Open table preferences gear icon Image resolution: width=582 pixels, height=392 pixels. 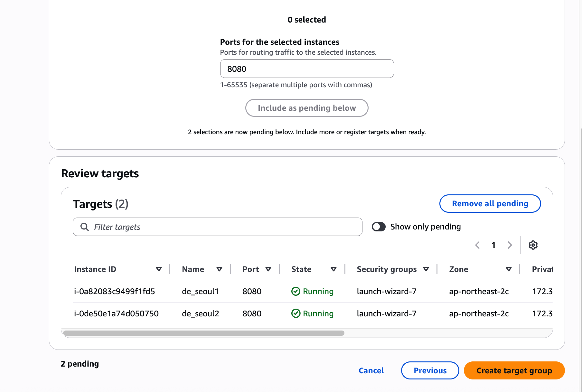coord(533,245)
